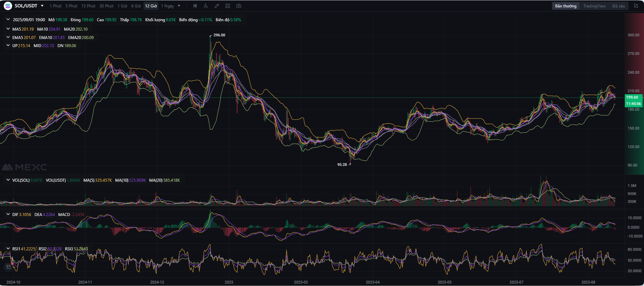Collapse the MA5 MA10 MA20 indicator row
The image size is (644, 286).
click(8, 29)
